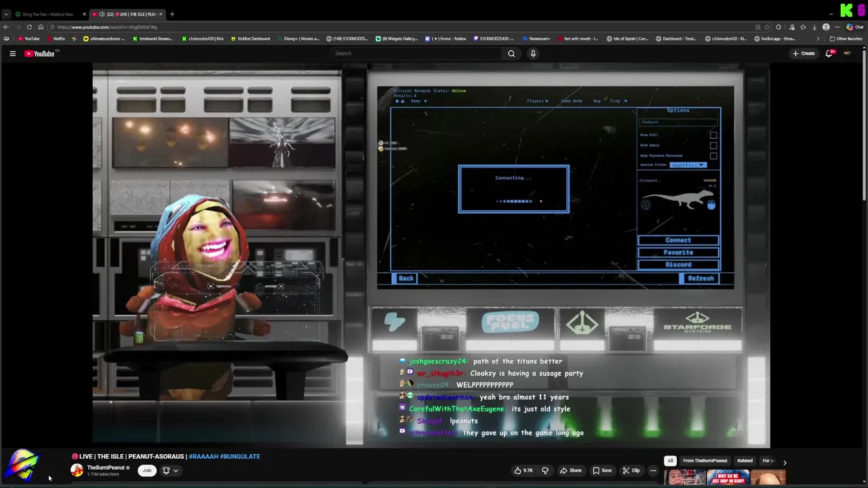Open Session Filter dropdown in game options
Screen dimensions: 868x488
688,165
